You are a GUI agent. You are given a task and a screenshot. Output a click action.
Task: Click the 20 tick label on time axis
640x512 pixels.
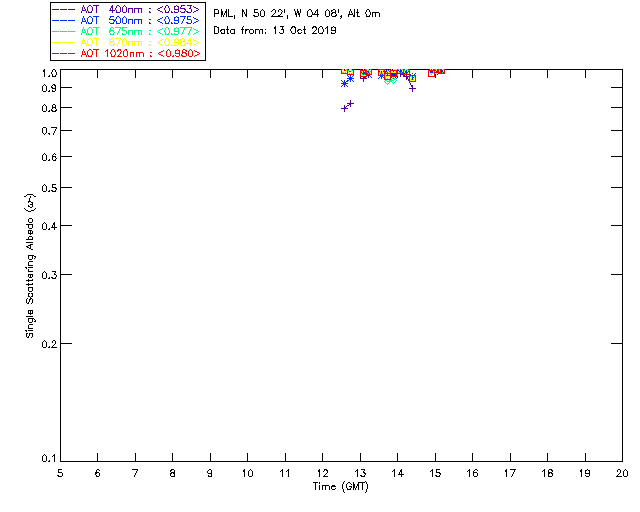coord(622,473)
